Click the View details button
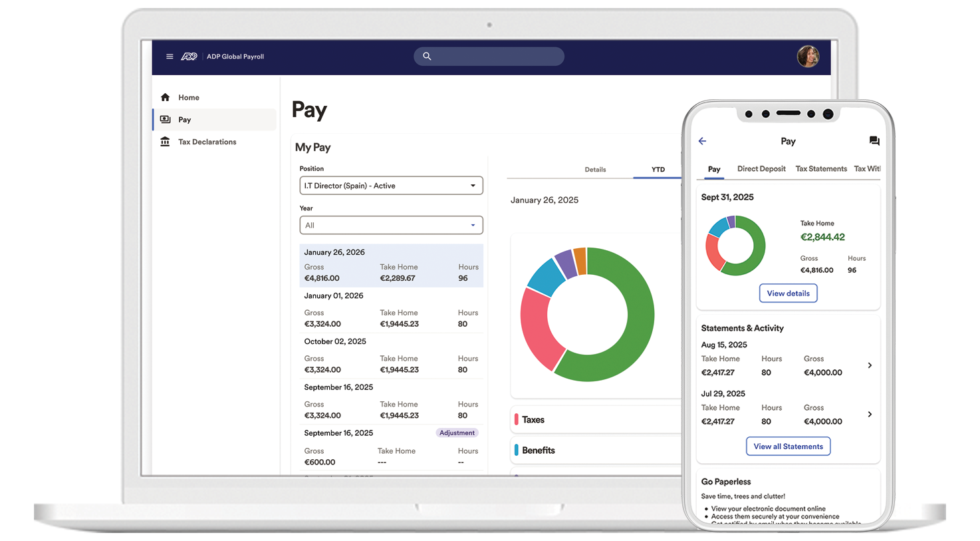The height and width of the screenshot is (541, 980). [788, 293]
